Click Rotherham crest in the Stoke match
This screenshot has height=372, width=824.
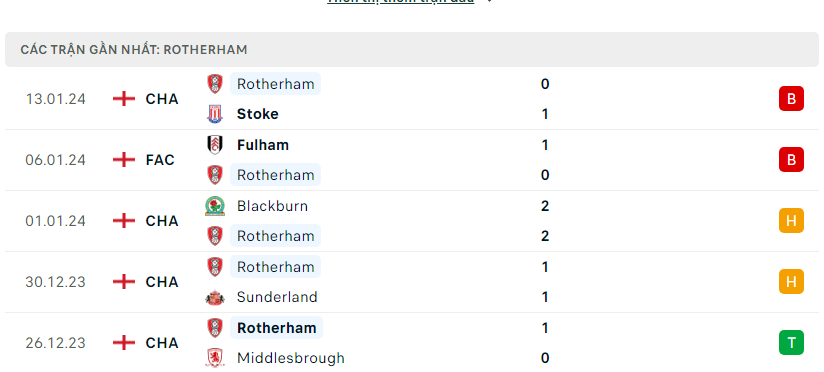[215, 84]
